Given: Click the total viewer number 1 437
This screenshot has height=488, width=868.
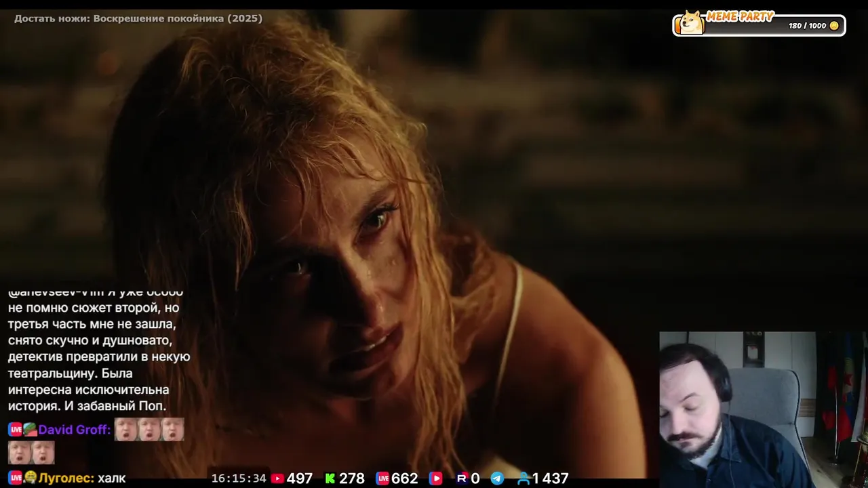Looking at the screenshot, I should click(x=550, y=479).
